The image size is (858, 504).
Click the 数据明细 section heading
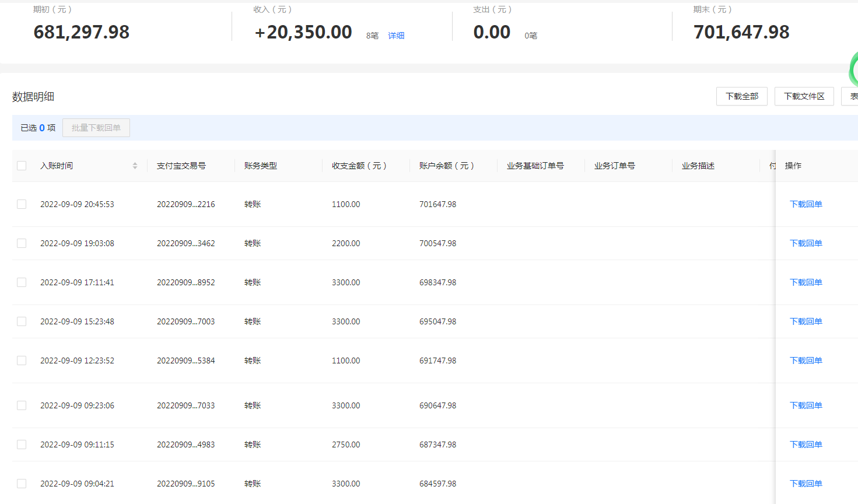click(33, 97)
